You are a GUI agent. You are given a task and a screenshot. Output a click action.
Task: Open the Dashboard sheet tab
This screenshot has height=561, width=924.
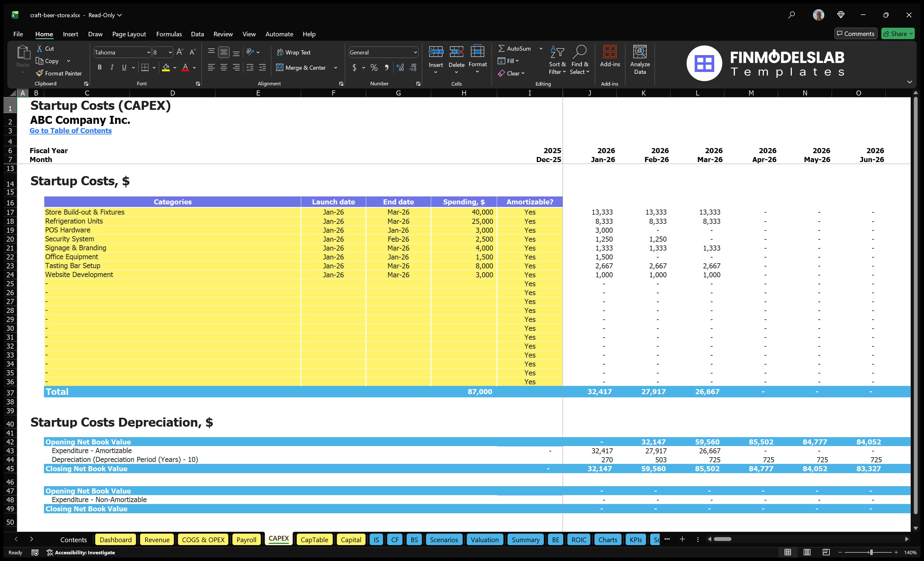116,539
